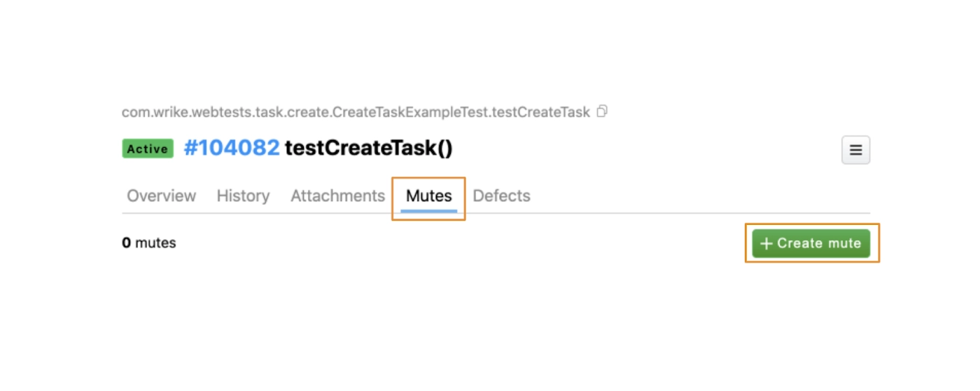This screenshot has height=391, width=980.
Task: Click the green Active status badge
Action: pos(148,149)
